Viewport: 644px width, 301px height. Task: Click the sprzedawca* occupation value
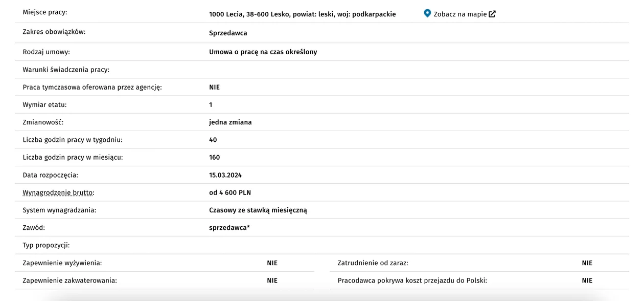229,227
